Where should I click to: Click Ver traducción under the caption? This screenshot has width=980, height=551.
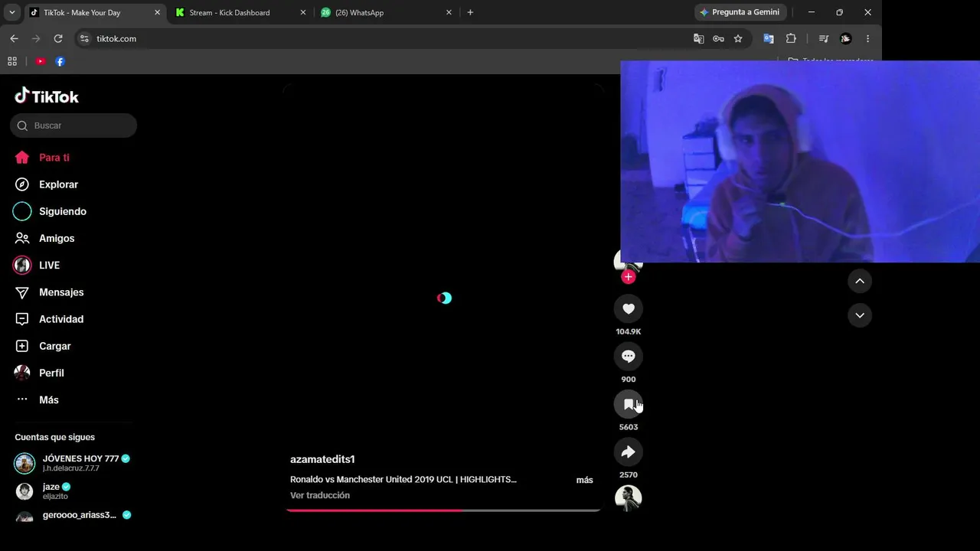(x=320, y=495)
